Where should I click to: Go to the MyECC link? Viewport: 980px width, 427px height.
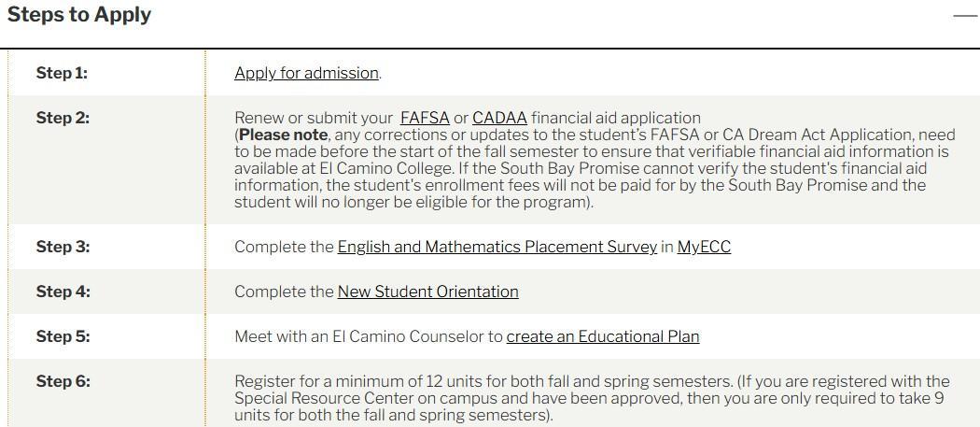704,247
